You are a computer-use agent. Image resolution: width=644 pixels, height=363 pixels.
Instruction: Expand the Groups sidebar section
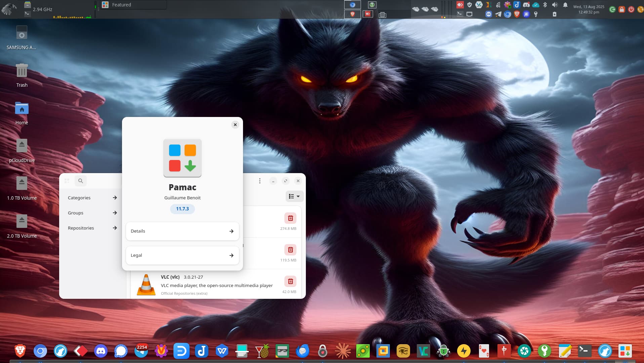92,213
